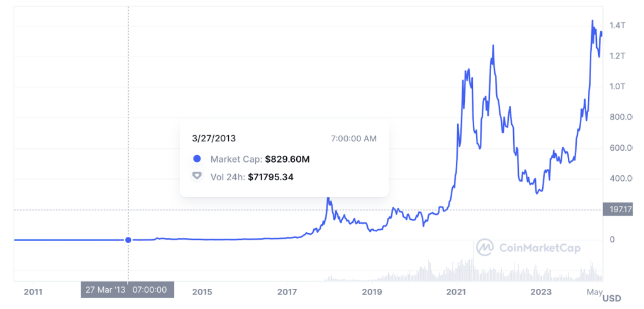Click the Vol 24h shield icon

pos(197,176)
